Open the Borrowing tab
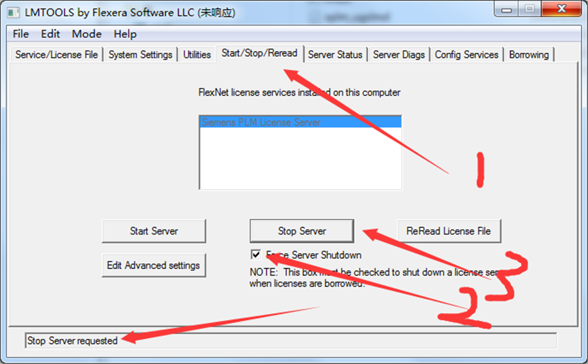The height and width of the screenshot is (364, 588). (x=529, y=55)
